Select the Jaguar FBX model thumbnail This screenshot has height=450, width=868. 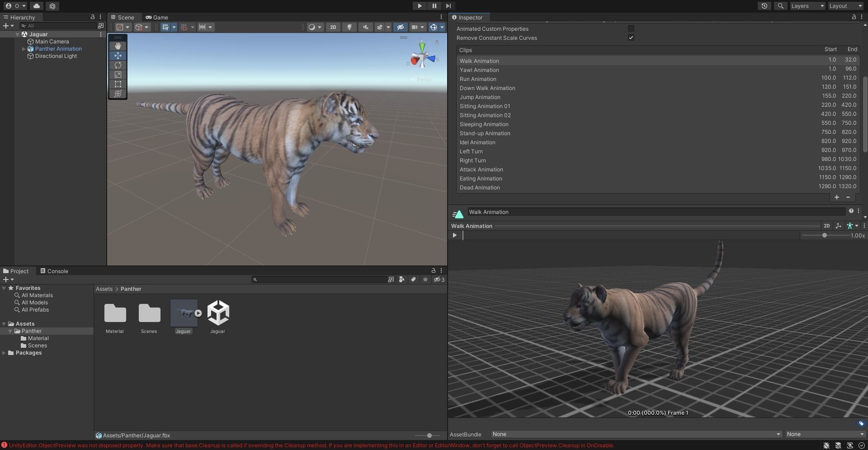point(184,313)
